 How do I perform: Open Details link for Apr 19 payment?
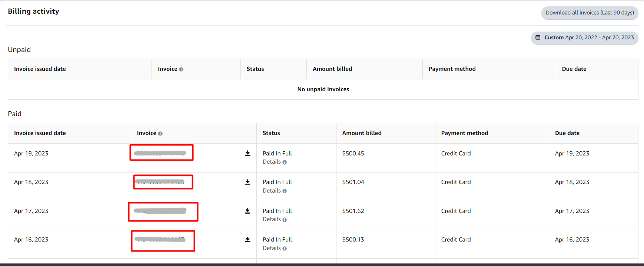pyautogui.click(x=272, y=162)
